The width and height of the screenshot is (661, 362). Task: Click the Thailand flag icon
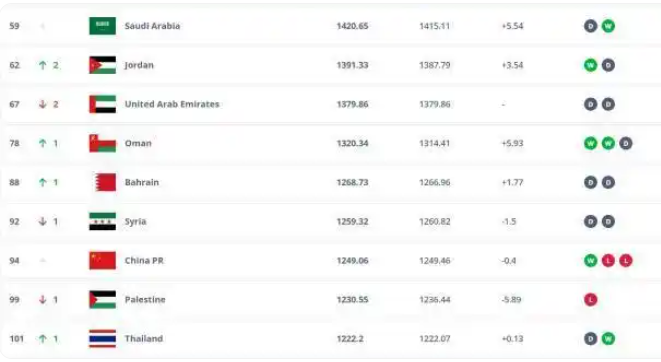pos(102,338)
